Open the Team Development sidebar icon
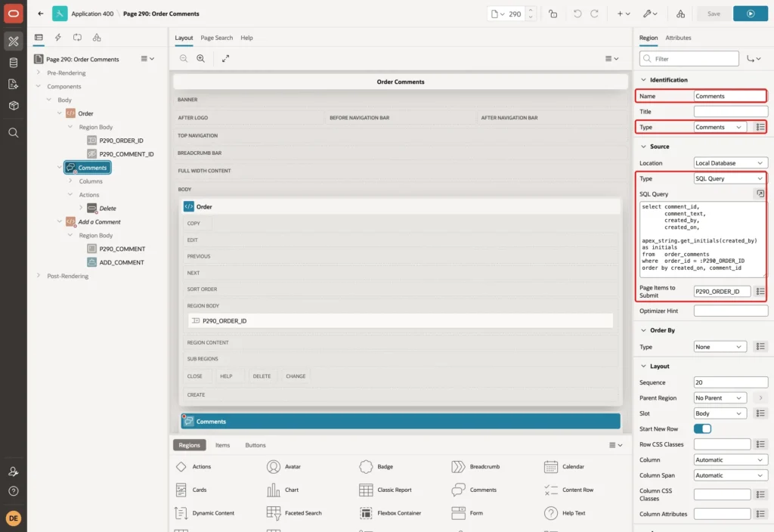 [14, 84]
